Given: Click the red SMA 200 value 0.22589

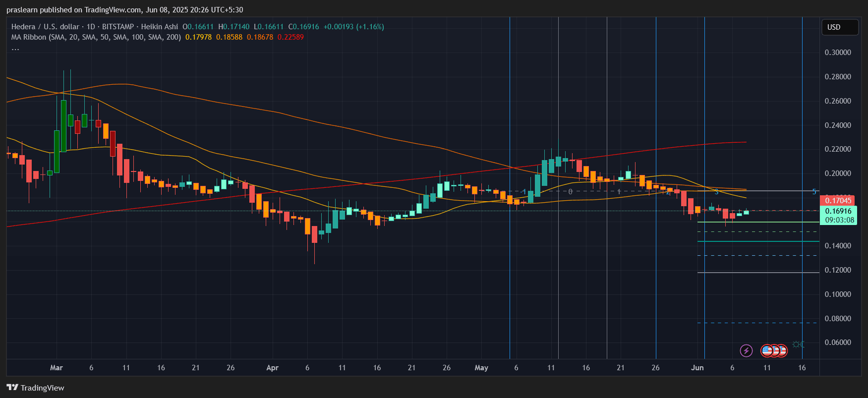Looking at the screenshot, I should click(x=290, y=37).
